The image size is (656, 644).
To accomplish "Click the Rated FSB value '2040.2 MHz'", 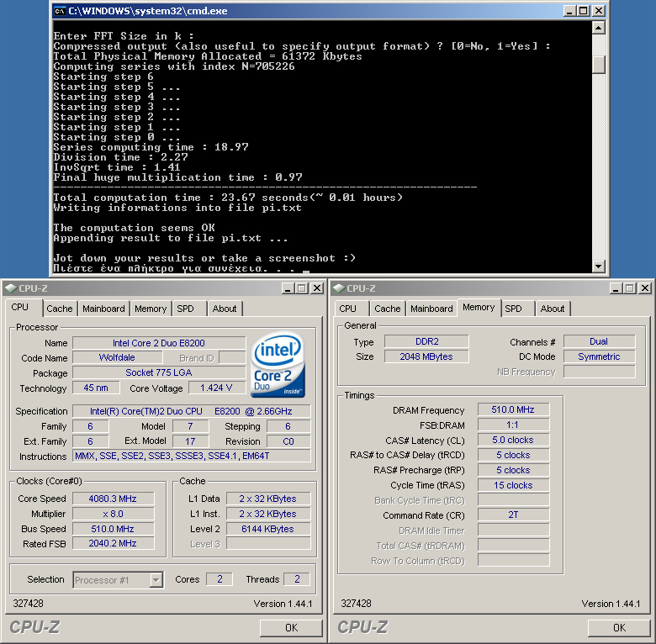I will [113, 543].
